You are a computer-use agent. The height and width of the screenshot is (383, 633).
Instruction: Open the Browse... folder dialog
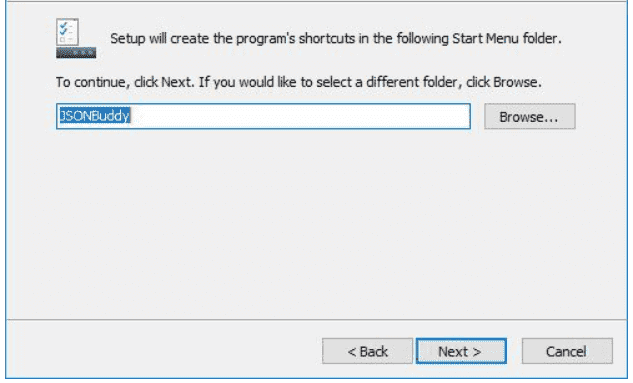point(530,117)
